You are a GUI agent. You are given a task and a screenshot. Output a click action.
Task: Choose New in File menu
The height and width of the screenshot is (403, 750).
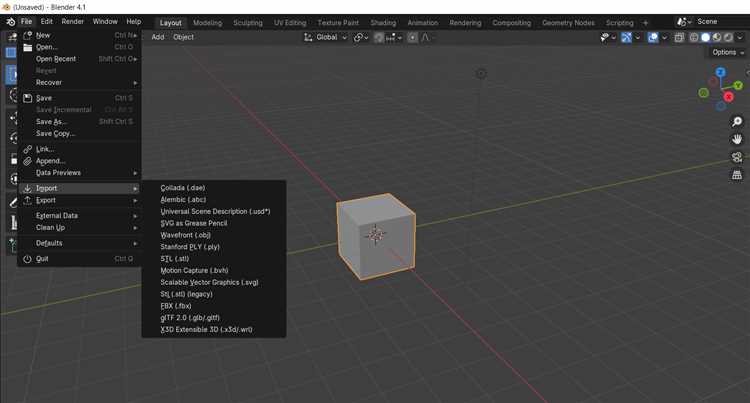coord(79,35)
